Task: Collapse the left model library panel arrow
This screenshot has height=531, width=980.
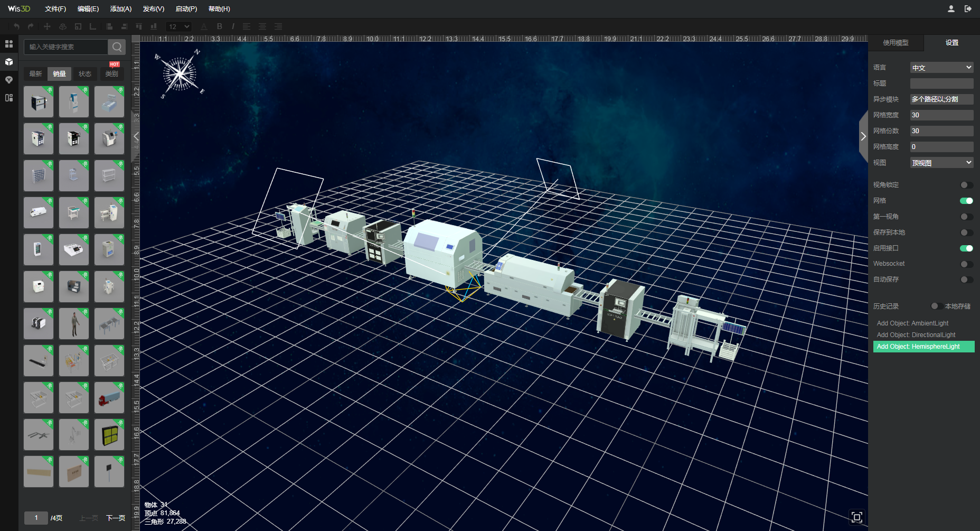Action: click(136, 136)
